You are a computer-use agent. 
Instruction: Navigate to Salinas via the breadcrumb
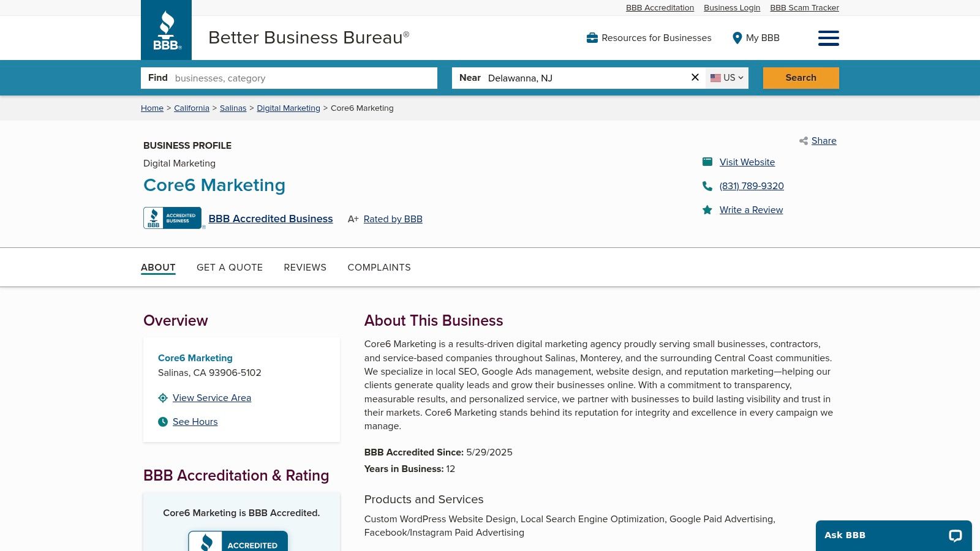(x=233, y=108)
